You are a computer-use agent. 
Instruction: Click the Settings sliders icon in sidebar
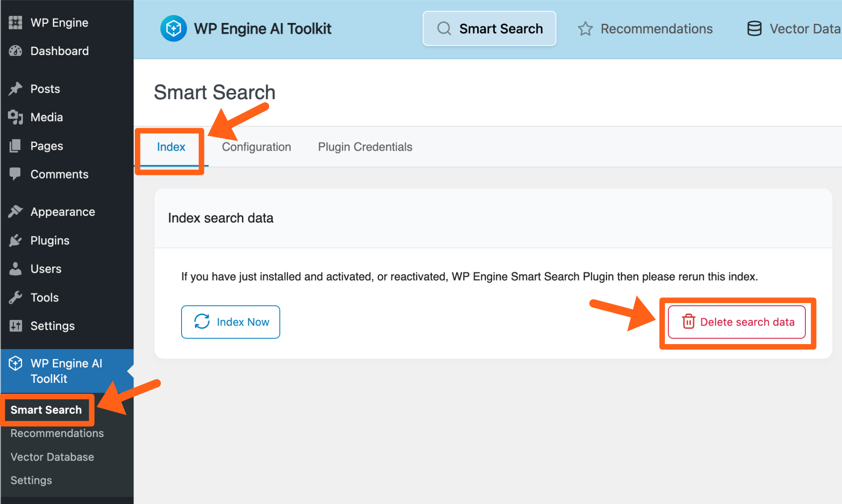[15, 326]
